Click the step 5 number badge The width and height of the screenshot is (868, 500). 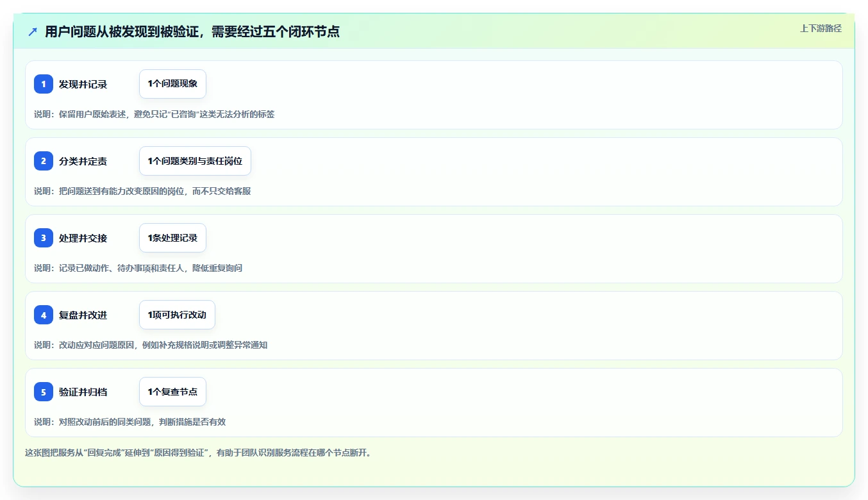(x=44, y=392)
